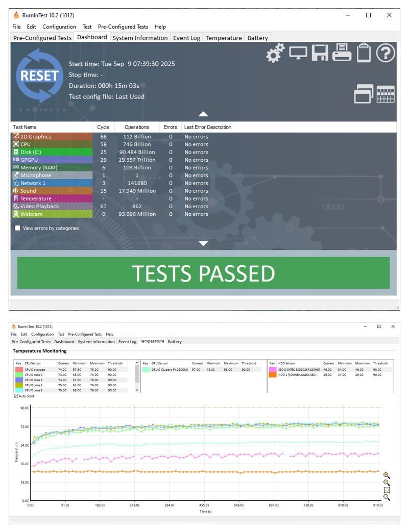Collapse header with white up triangle
The height and width of the screenshot is (532, 410).
203,114
